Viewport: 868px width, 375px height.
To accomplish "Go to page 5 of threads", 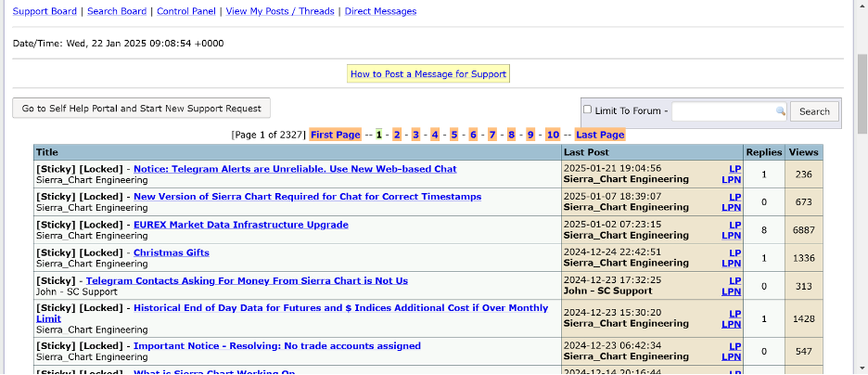I will click(x=453, y=135).
